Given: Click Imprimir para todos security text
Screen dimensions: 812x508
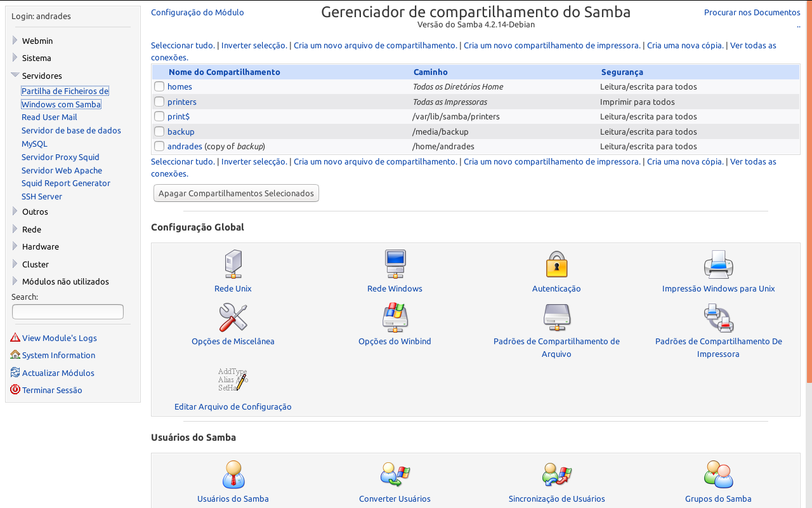Looking at the screenshot, I should coord(638,102).
